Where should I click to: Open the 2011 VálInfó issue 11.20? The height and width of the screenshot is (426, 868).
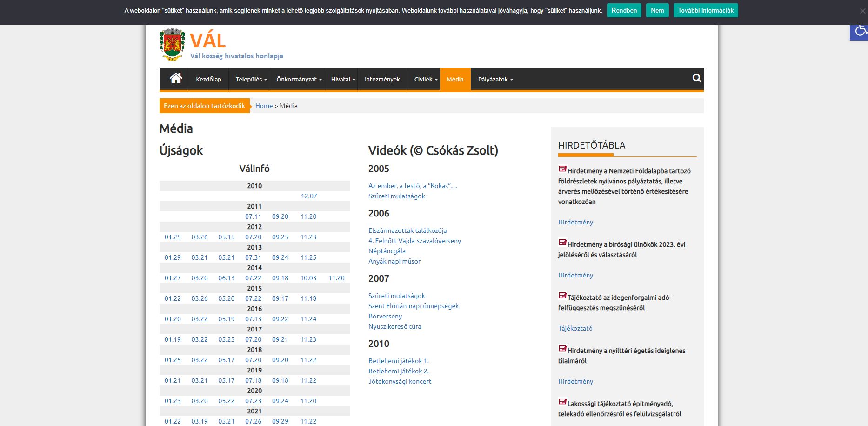click(x=308, y=216)
